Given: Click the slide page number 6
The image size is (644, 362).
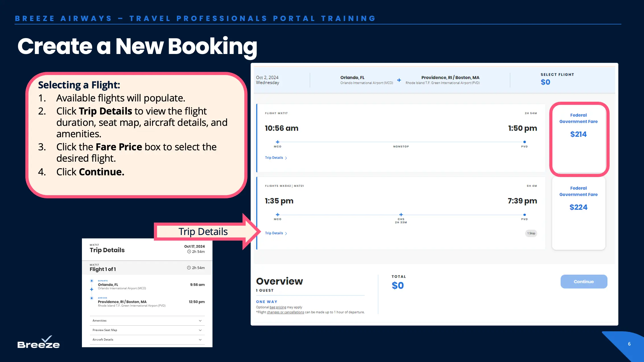Looking at the screenshot, I should point(629,344).
